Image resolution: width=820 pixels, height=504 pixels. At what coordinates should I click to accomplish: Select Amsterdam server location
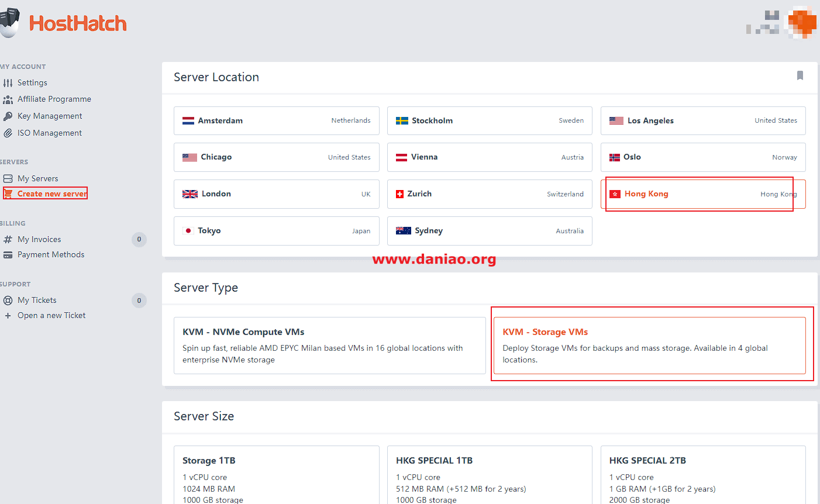277,121
